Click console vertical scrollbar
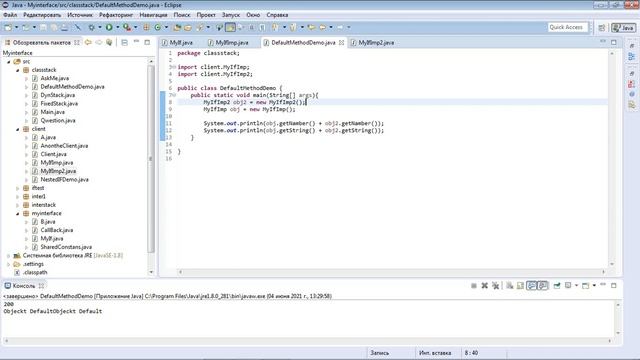This screenshot has height=360, width=640. (618, 319)
